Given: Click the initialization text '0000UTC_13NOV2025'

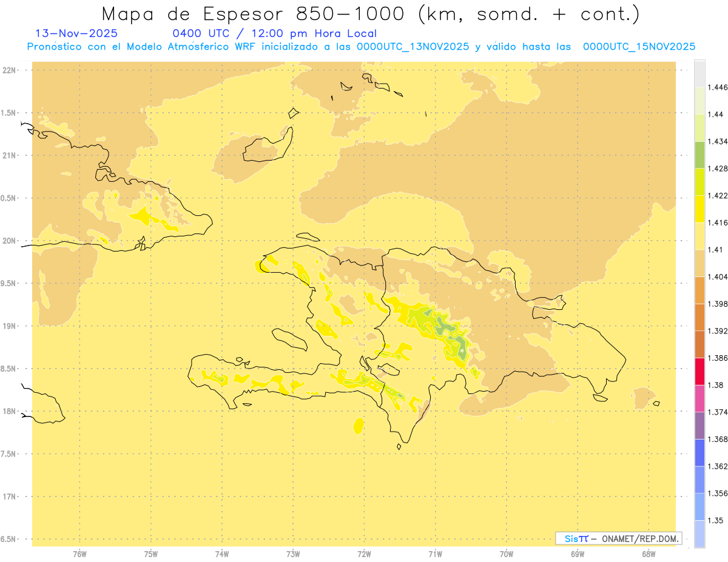Looking at the screenshot, I should (413, 47).
